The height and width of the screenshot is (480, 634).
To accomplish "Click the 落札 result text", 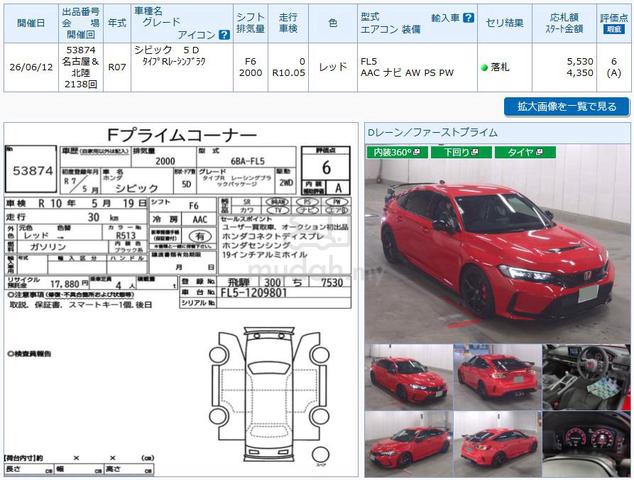I will coord(500,67).
